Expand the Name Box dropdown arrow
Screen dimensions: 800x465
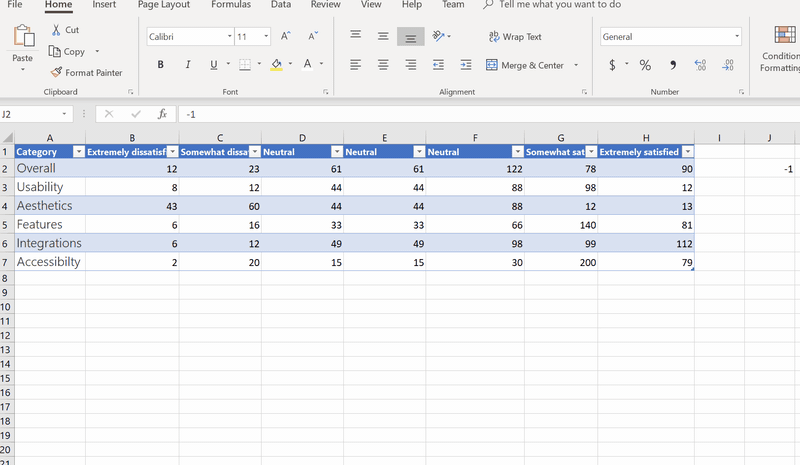point(64,114)
